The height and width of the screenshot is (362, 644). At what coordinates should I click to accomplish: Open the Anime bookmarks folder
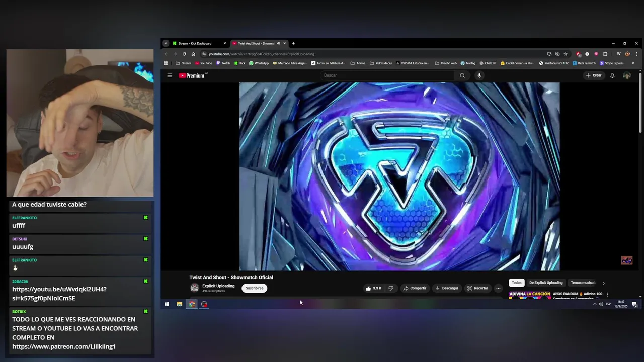pyautogui.click(x=358, y=63)
